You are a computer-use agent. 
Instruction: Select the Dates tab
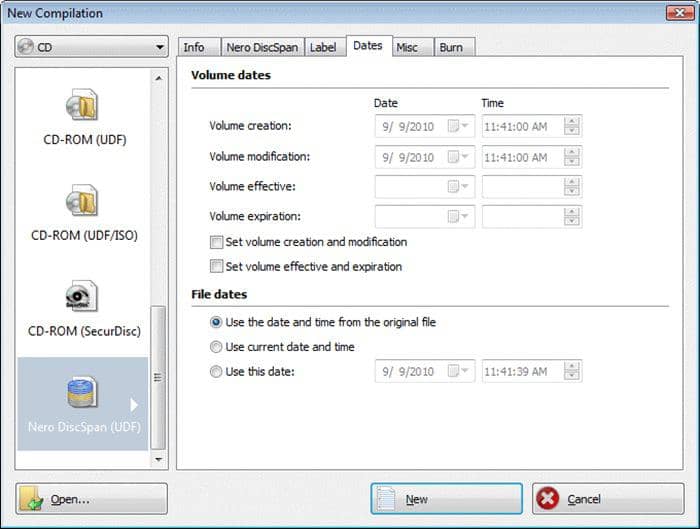tap(369, 46)
